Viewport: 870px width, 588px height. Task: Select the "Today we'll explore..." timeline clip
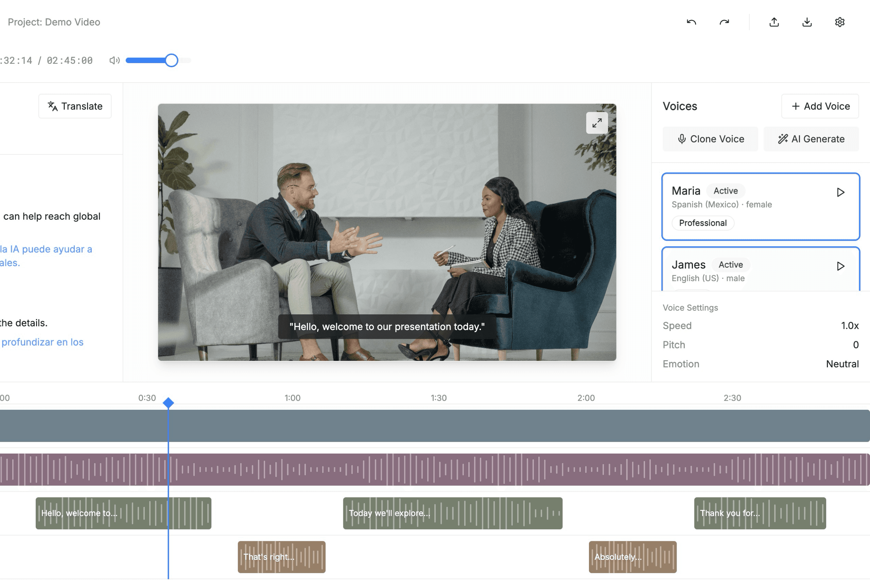point(452,513)
